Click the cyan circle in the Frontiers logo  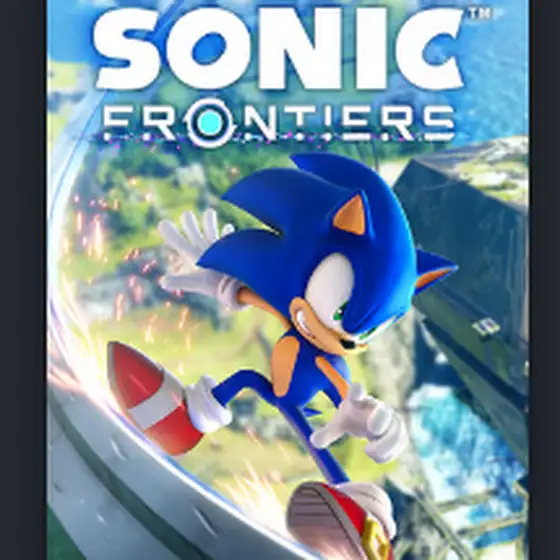[210, 122]
